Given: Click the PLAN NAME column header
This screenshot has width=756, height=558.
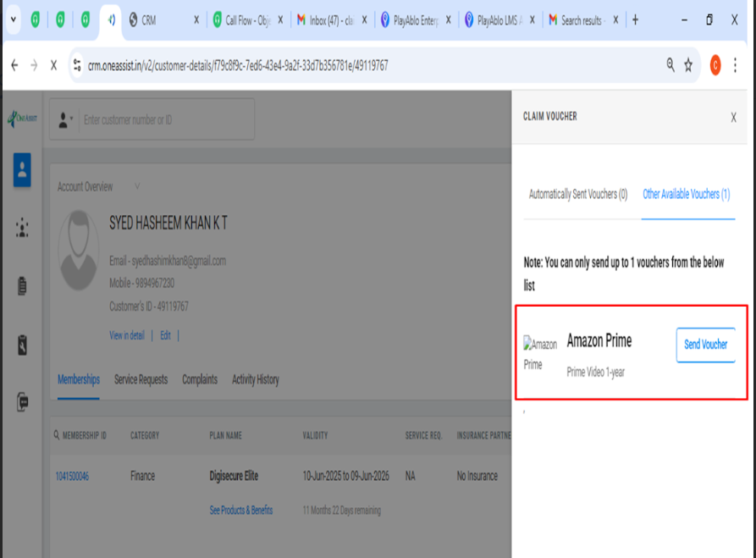Looking at the screenshot, I should [226, 435].
